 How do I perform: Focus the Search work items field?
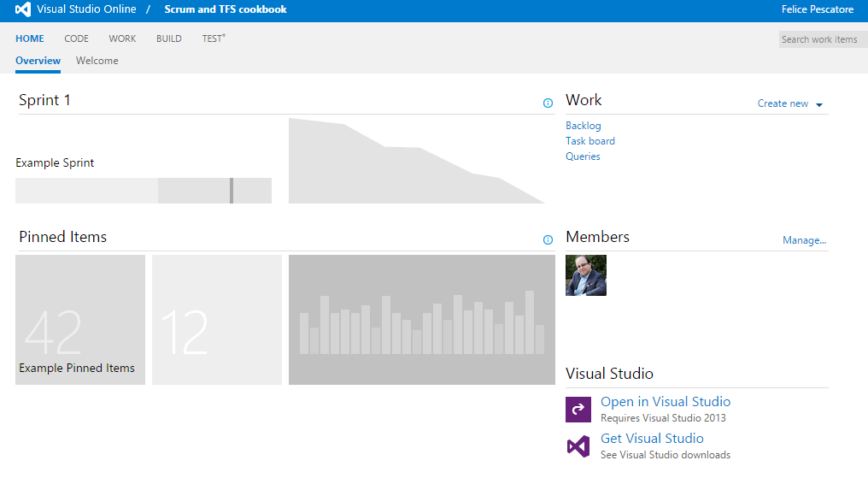pyautogui.click(x=824, y=39)
